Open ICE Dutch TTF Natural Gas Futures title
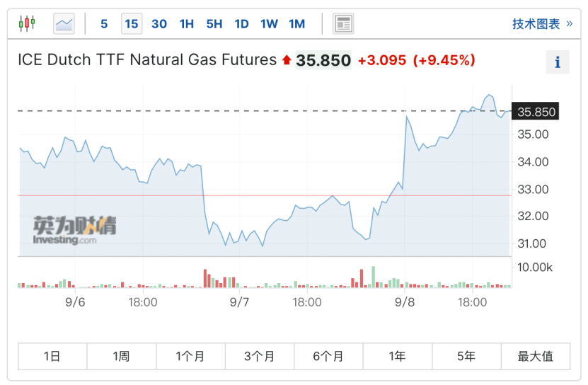Screen dimensions: 588x385 (x=147, y=60)
